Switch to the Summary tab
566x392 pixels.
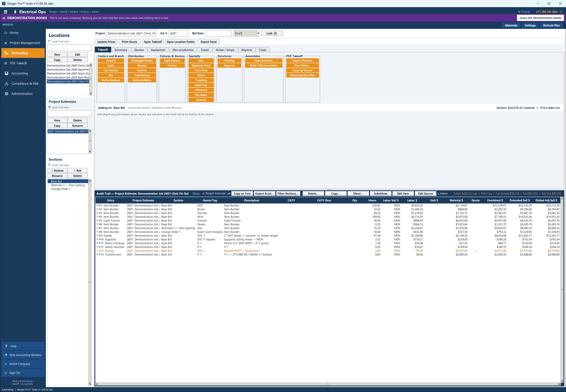121,50
